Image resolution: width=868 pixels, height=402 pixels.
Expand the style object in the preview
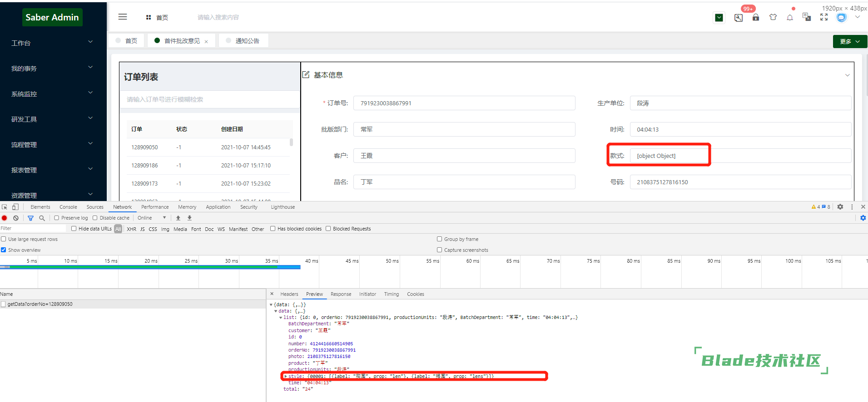tap(285, 376)
